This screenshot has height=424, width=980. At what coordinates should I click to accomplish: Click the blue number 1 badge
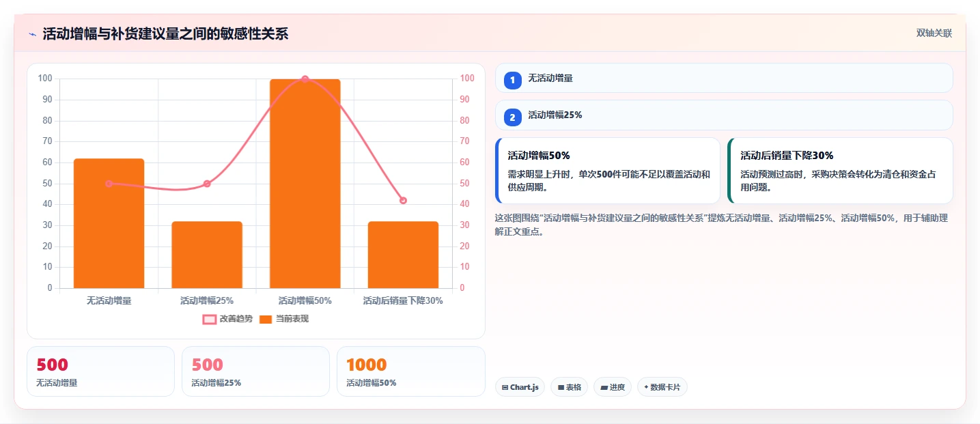click(512, 80)
